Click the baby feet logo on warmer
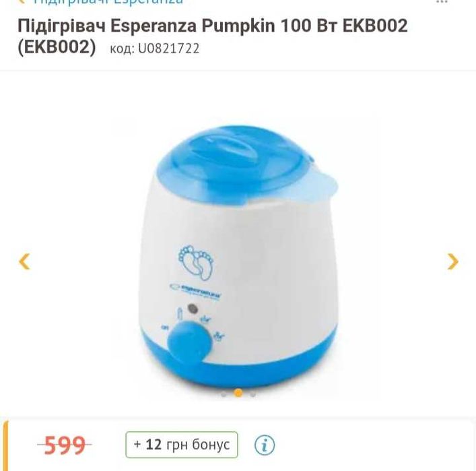The width and height of the screenshot is (476, 471). pos(196,263)
